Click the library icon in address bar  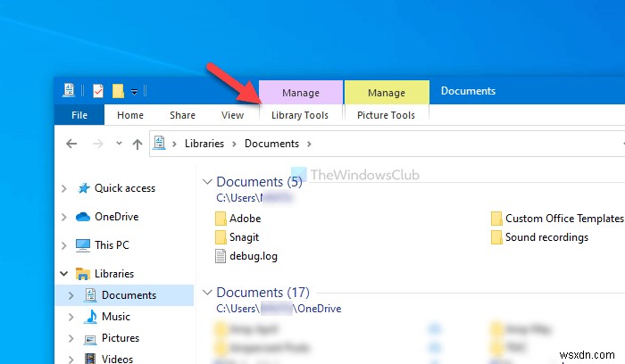pyautogui.click(x=160, y=143)
